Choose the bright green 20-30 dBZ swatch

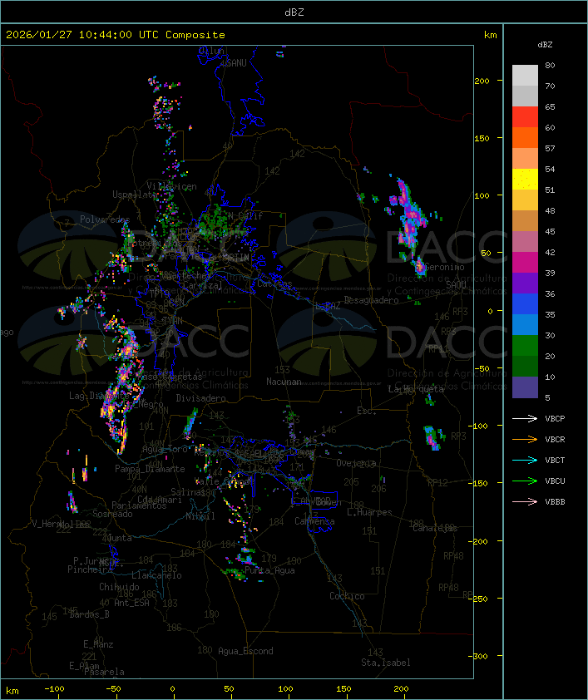coord(525,346)
